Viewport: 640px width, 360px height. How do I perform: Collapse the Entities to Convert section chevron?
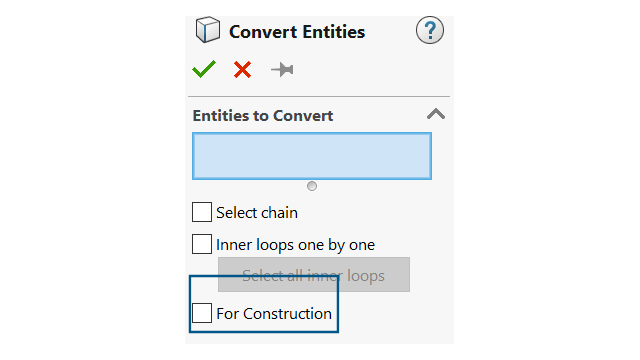[436, 114]
